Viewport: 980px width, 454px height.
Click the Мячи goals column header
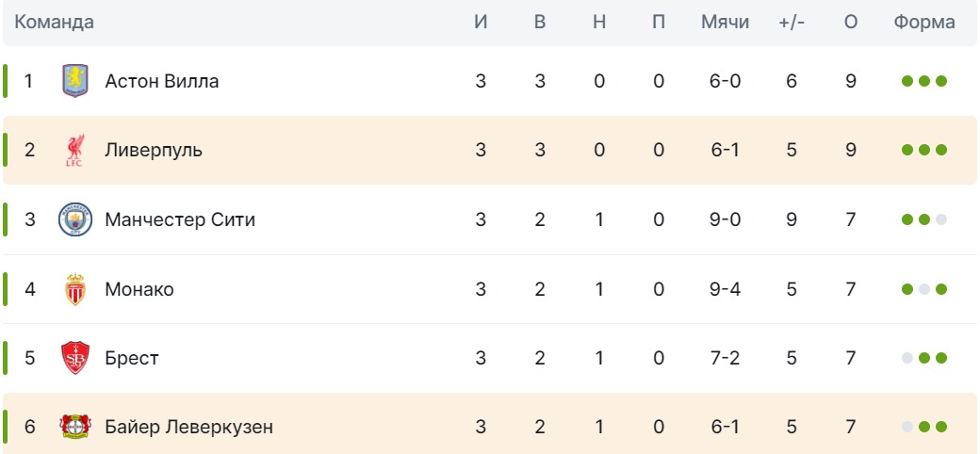[725, 23]
